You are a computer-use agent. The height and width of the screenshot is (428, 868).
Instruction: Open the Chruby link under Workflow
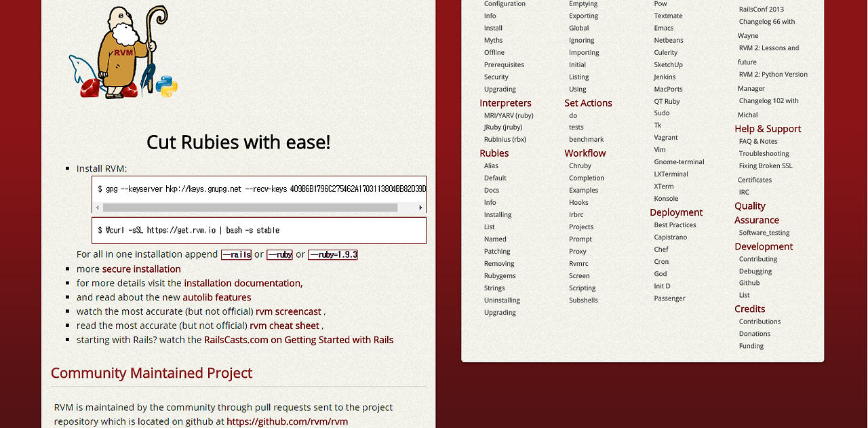pos(580,166)
